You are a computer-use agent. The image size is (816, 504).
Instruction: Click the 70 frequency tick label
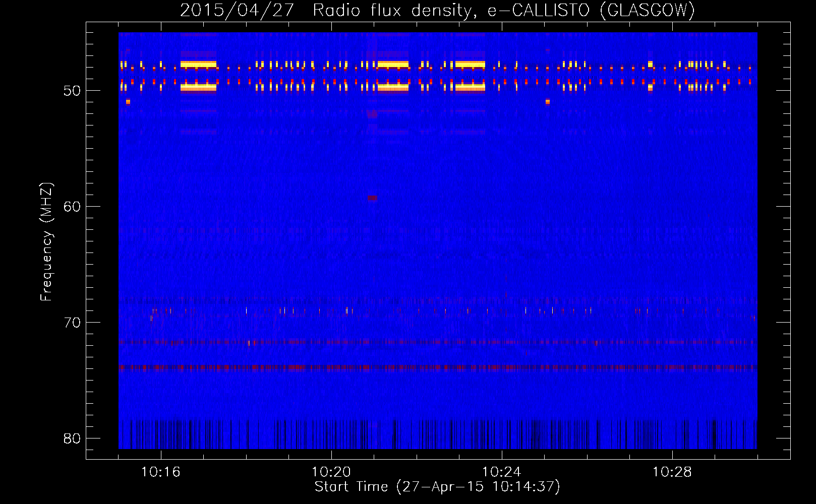tap(72, 323)
